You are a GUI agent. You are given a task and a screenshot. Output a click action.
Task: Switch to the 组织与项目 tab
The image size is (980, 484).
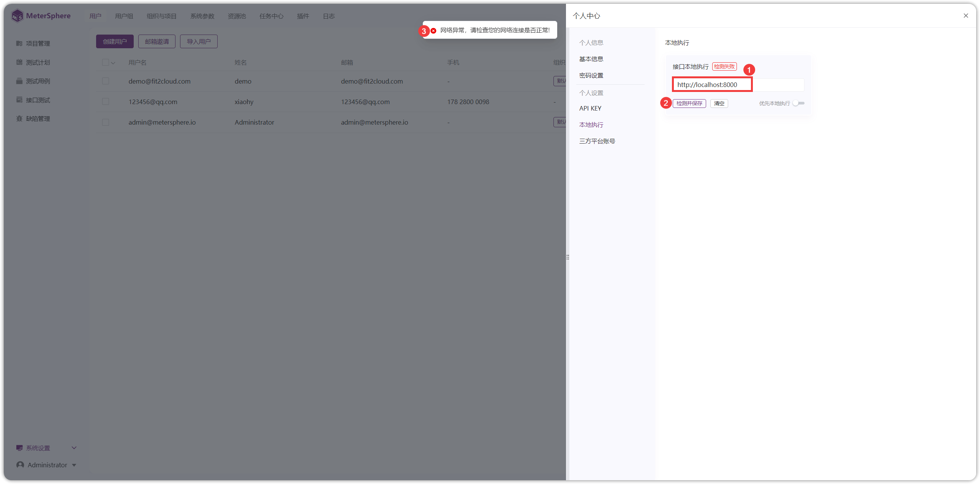(x=162, y=16)
